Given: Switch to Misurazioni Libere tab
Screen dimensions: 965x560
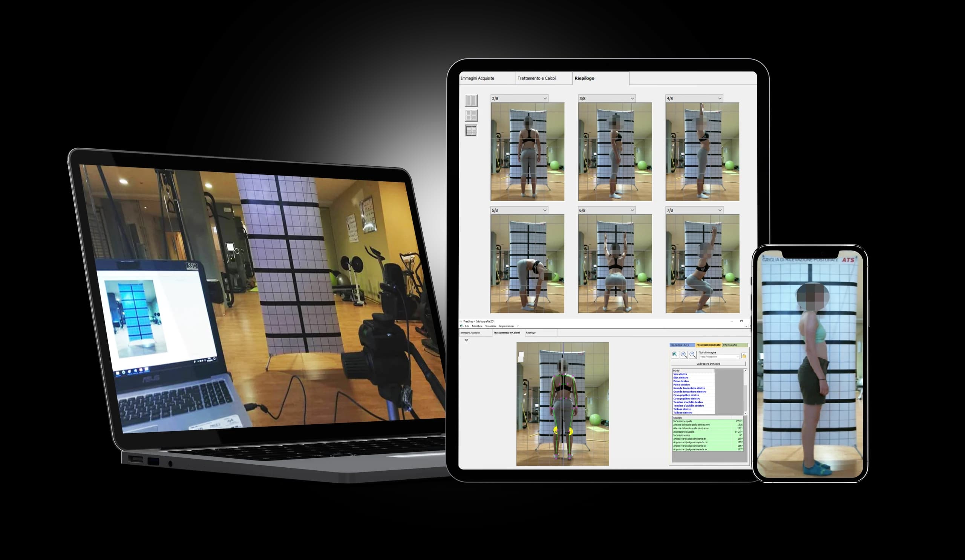Looking at the screenshot, I should [680, 345].
